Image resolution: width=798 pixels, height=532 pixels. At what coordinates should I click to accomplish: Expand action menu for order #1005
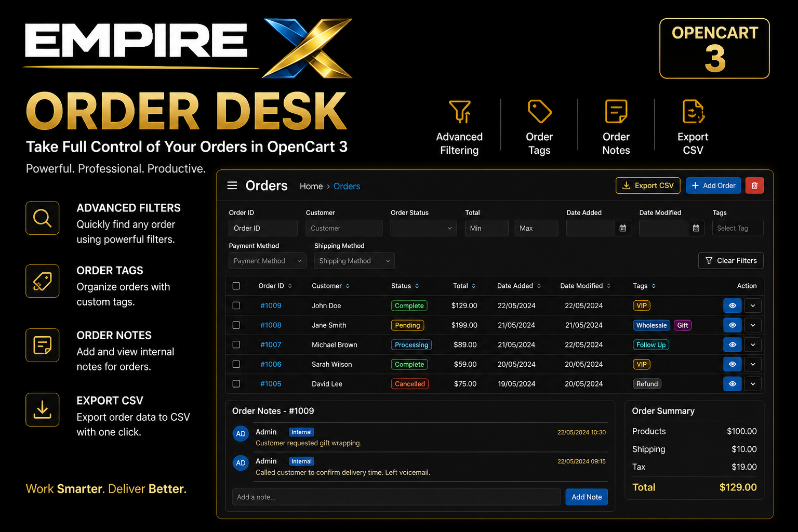pyautogui.click(x=753, y=384)
